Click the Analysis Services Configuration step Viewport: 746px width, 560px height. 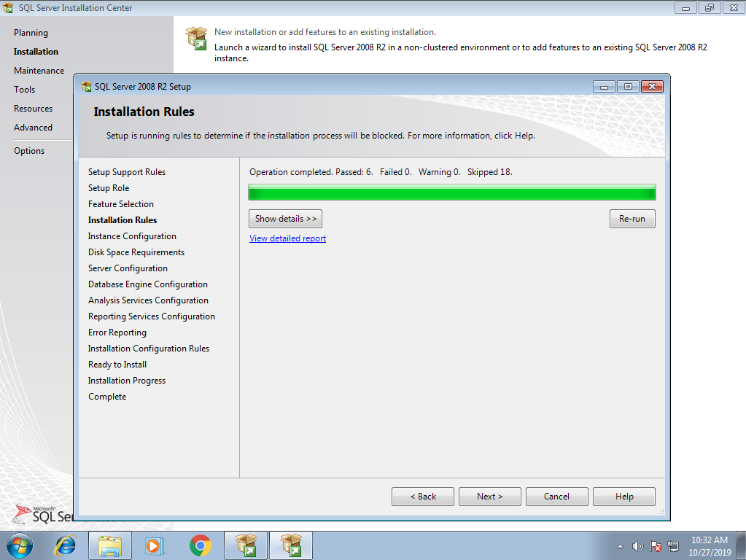(148, 300)
